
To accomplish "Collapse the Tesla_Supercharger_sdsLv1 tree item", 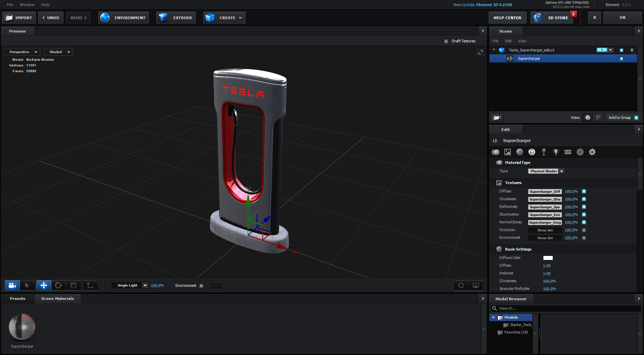I will click(x=494, y=50).
